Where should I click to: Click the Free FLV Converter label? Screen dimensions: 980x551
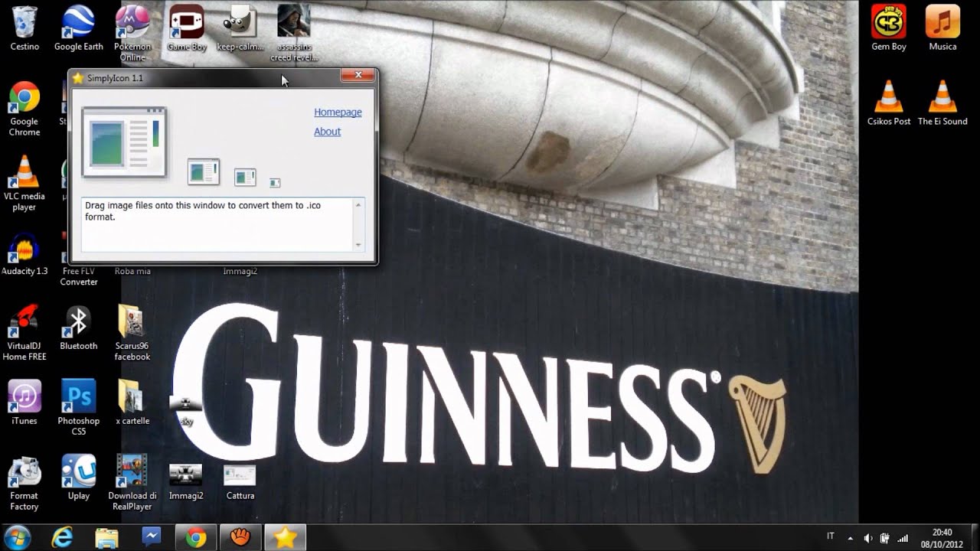point(79,276)
